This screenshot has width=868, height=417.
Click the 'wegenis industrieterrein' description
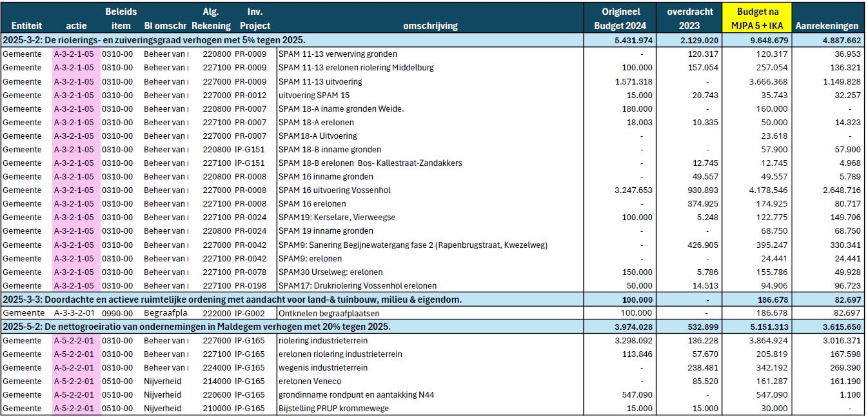323,367
